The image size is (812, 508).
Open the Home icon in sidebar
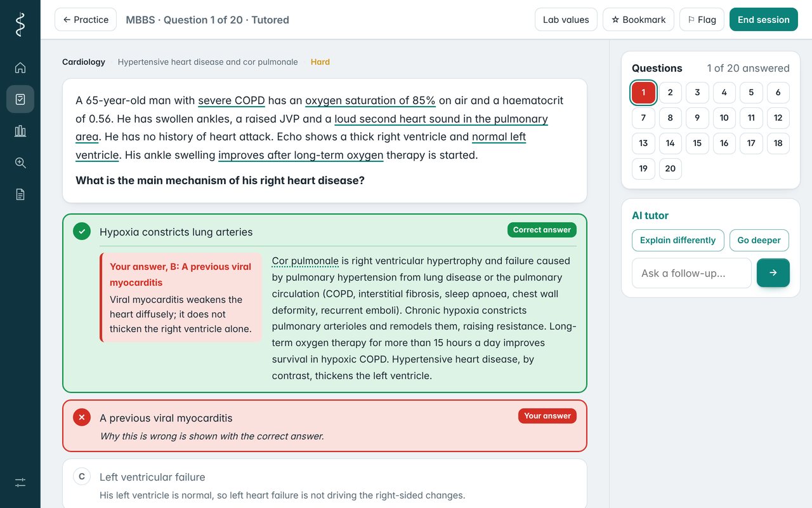click(20, 67)
